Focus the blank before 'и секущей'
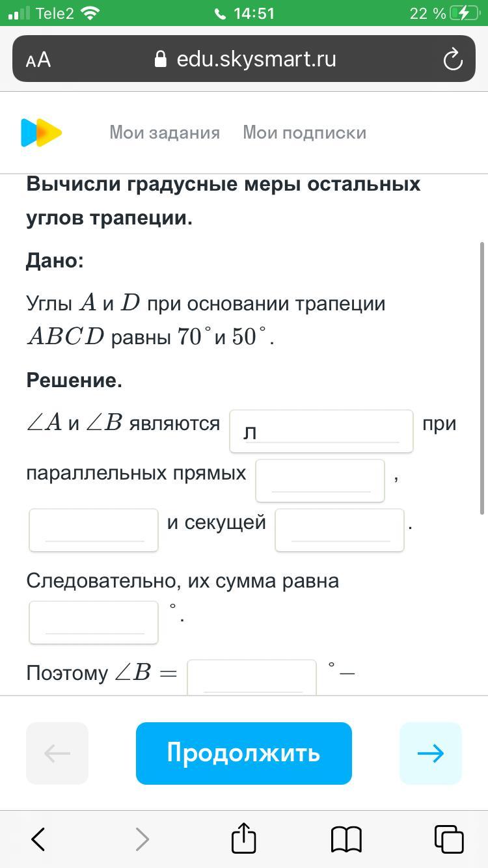Viewport: 488px width, 868px height. [x=94, y=530]
